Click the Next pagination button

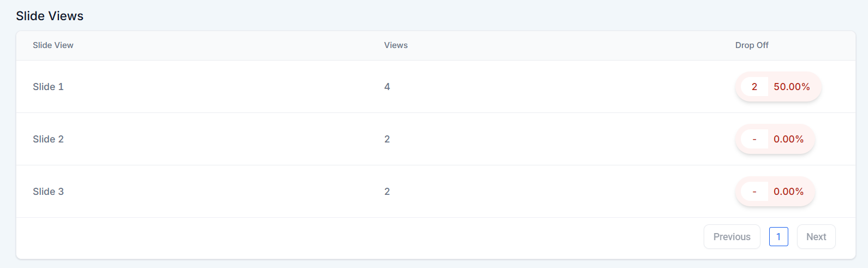tap(816, 237)
